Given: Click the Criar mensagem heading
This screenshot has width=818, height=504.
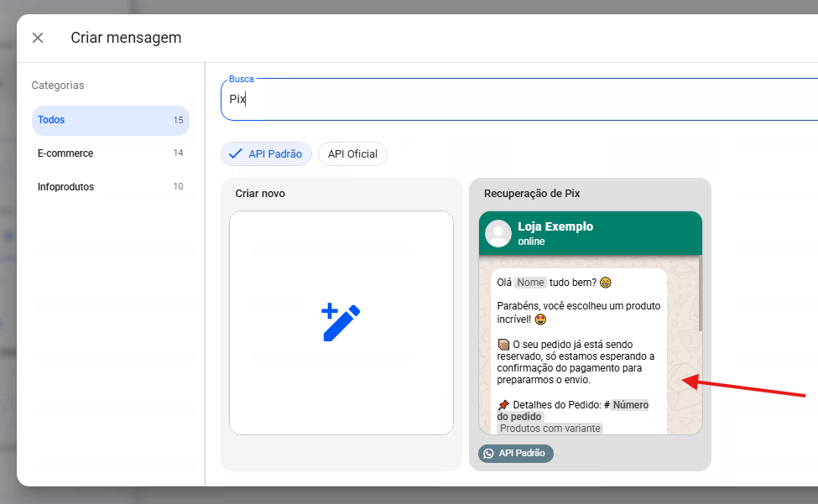Looking at the screenshot, I should 126,38.
